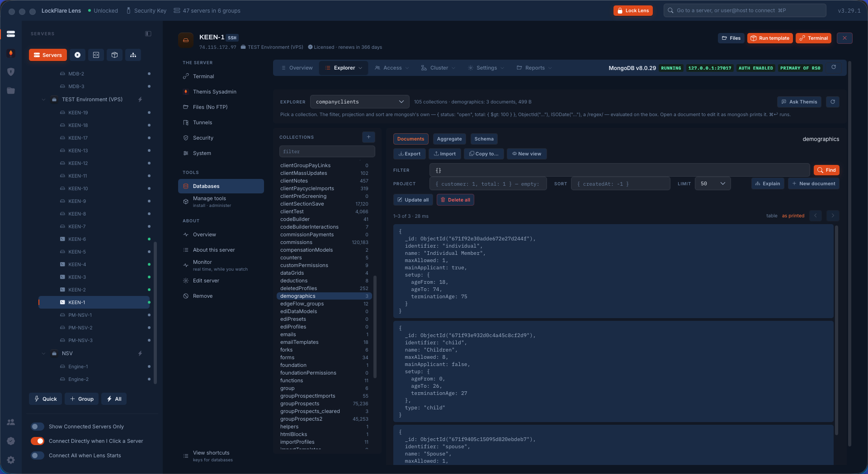Image resolution: width=868 pixels, height=474 pixels.
Task: Open the servers view in the left rail
Action: click(x=11, y=34)
